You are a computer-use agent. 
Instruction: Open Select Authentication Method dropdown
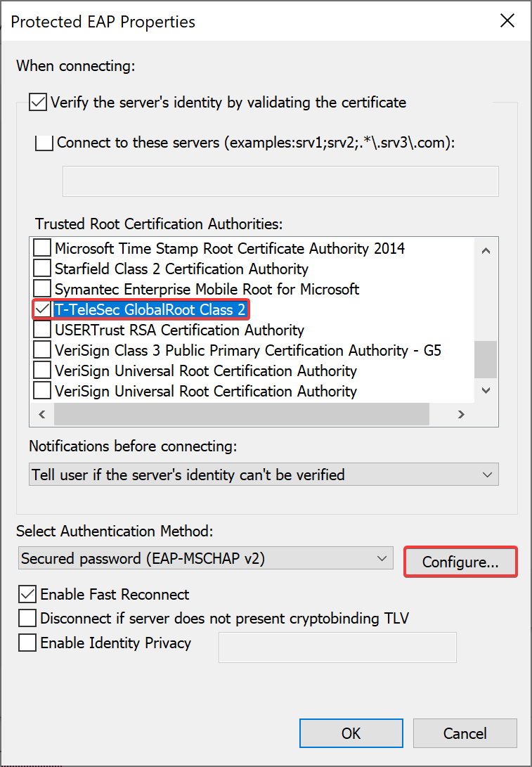(x=206, y=559)
